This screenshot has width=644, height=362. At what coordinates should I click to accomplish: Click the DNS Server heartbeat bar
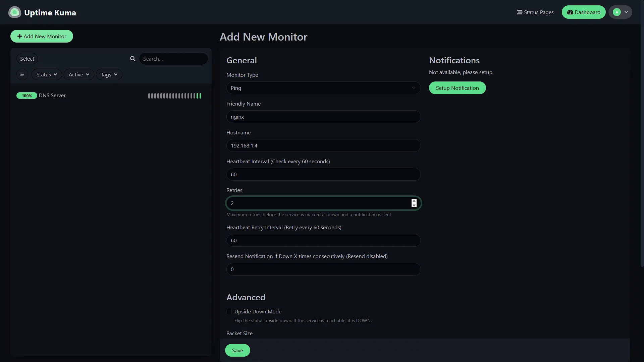tap(175, 96)
